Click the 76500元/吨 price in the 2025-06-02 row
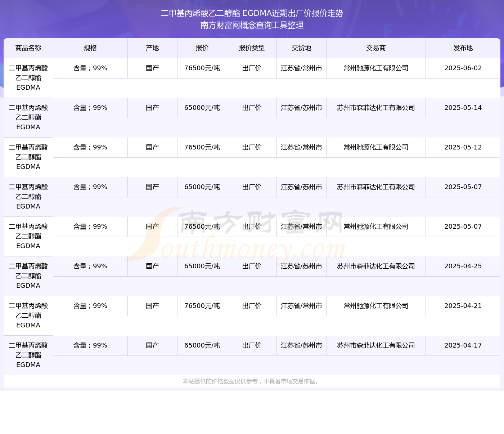This screenshot has width=504, height=434. coord(202,68)
